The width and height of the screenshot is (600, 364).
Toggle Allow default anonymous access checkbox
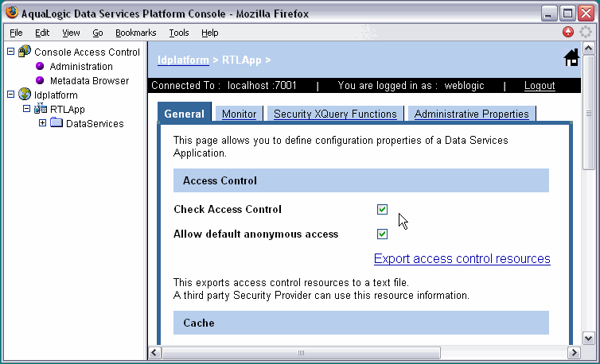point(382,234)
